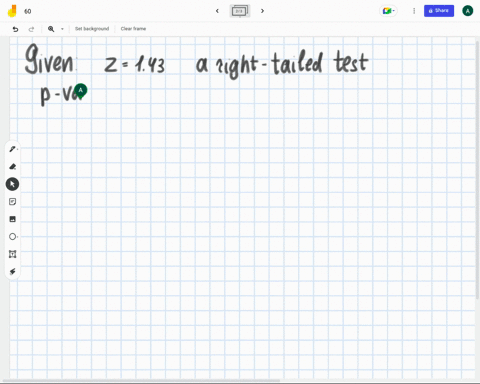Open the Jamboard home logo
This screenshot has height=384, width=480.
12,11
